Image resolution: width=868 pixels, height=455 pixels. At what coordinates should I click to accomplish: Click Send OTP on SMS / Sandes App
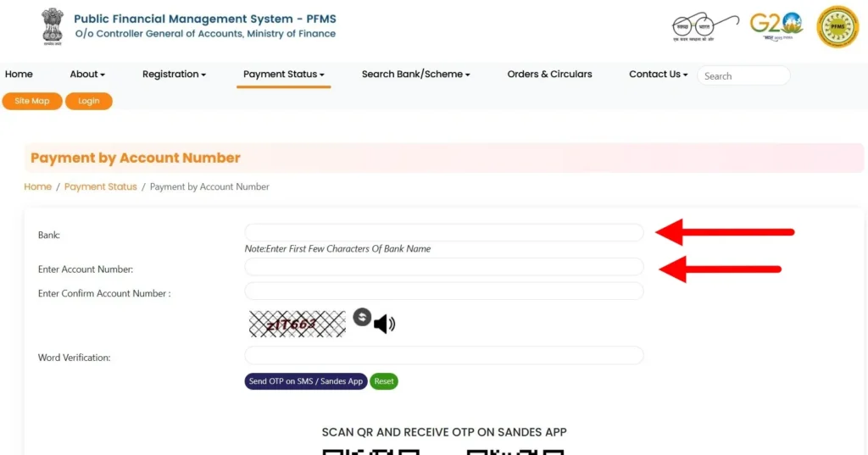305,381
